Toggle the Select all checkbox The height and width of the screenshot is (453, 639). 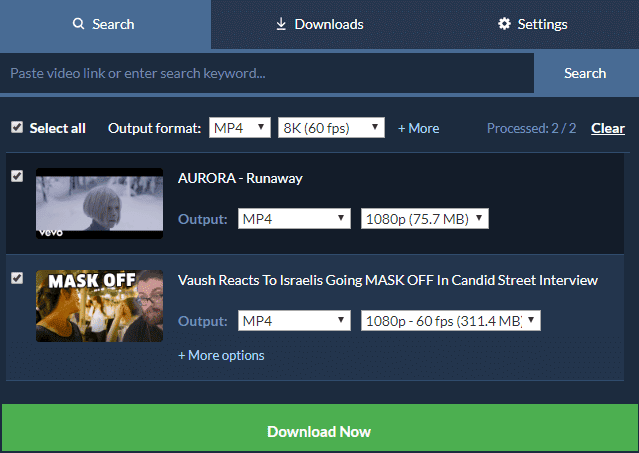pyautogui.click(x=17, y=128)
